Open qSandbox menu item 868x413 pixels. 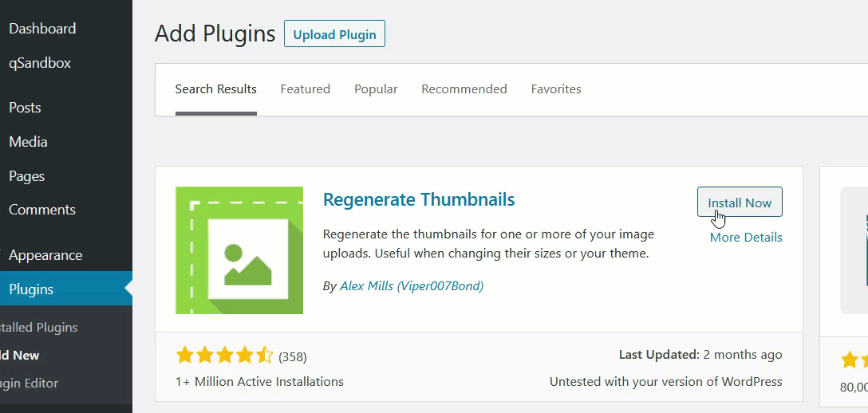(x=40, y=63)
